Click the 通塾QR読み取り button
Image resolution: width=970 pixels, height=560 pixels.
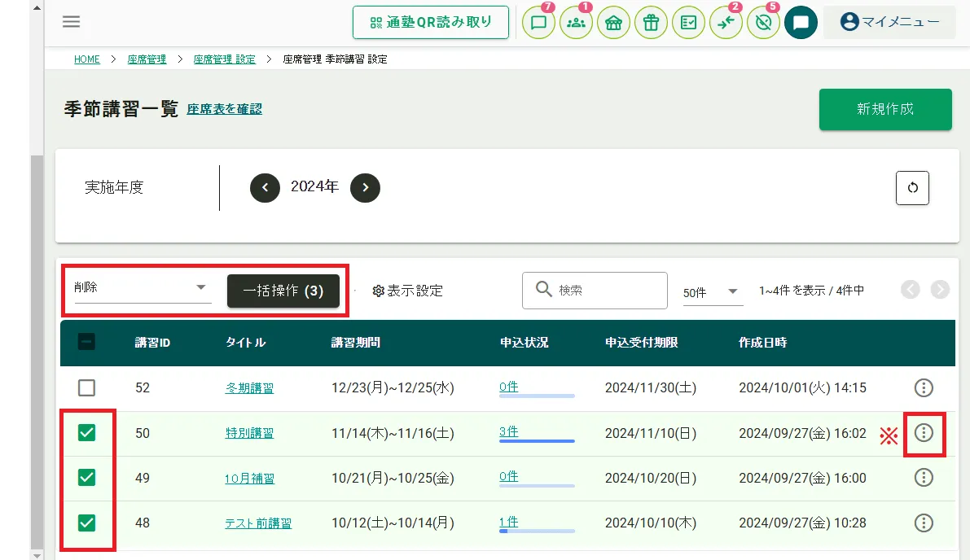coord(431,22)
